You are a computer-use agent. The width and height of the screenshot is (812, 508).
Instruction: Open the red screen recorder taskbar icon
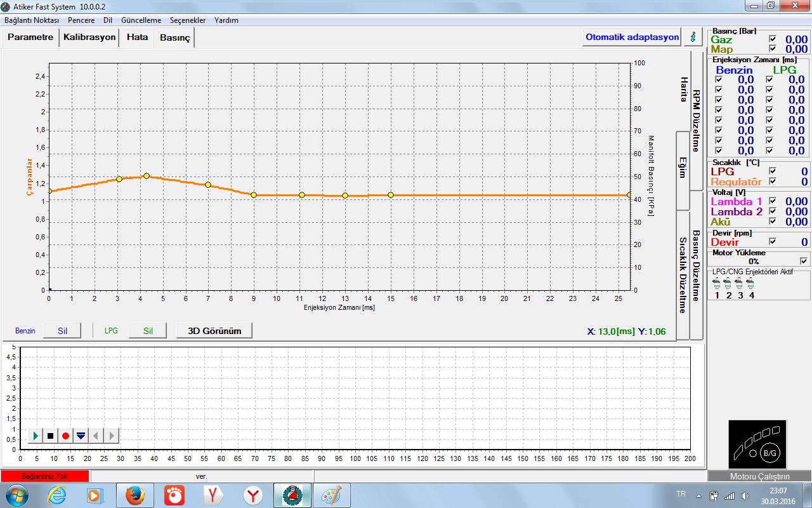pos(174,495)
